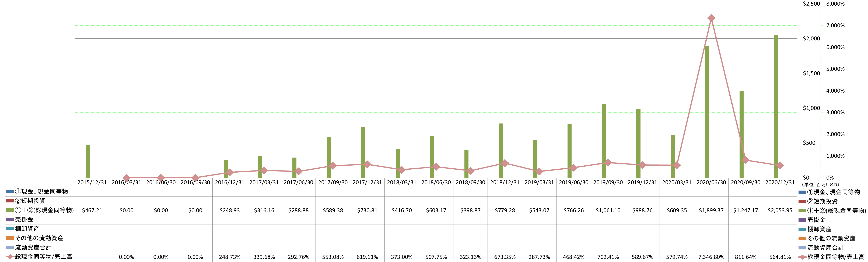This screenshot has width=868, height=262.
Task: Select the 2016/03/31 date label
Action: pos(126,182)
